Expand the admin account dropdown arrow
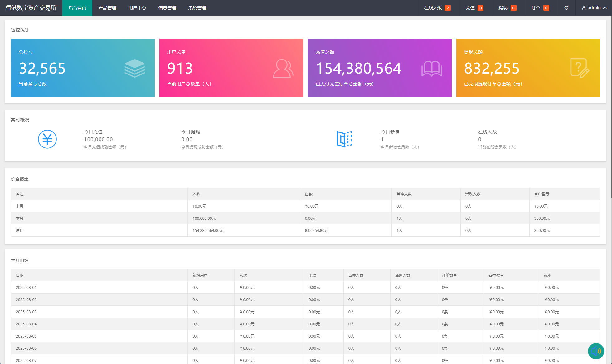Screen dimensions: 612x364 click(605, 8)
